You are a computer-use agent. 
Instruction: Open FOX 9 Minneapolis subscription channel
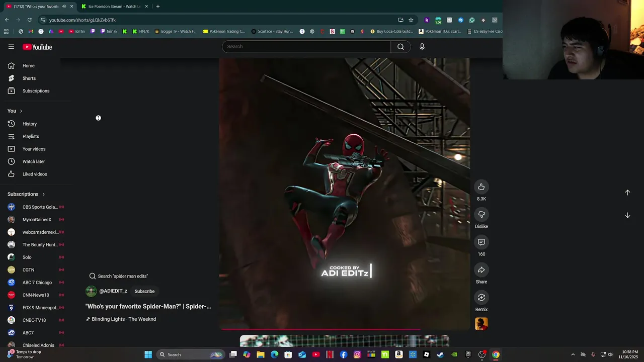click(x=35, y=308)
